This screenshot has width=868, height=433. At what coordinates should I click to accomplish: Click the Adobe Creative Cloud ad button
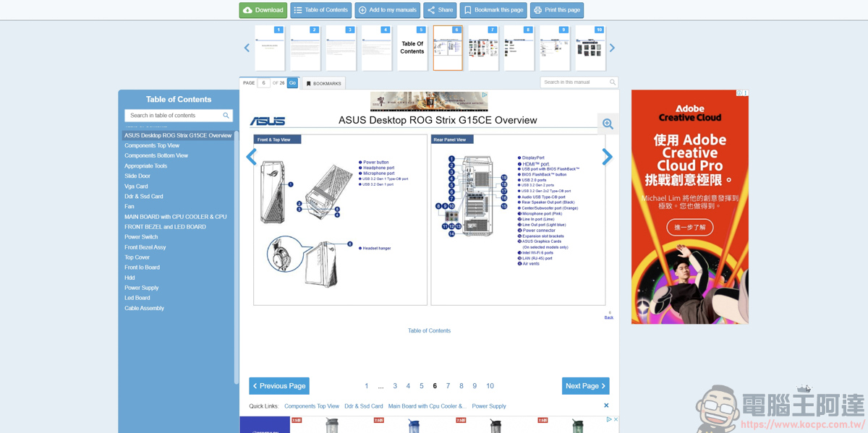pos(690,227)
